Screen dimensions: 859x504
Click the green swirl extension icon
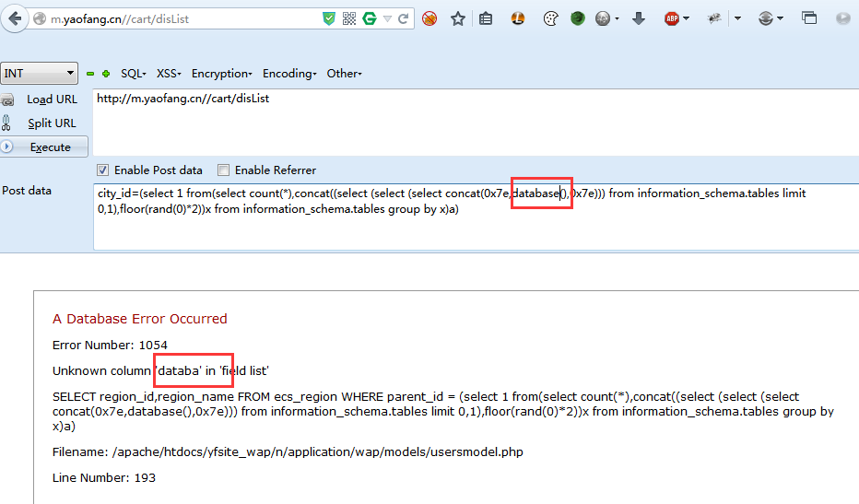[577, 19]
